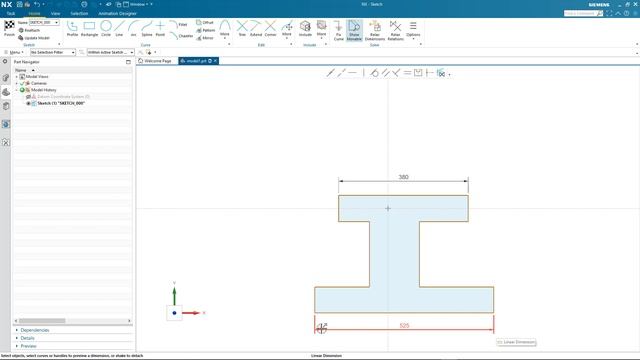Viewport: 640px width, 360px height.
Task: Click the command finder search field
Action: point(583,13)
